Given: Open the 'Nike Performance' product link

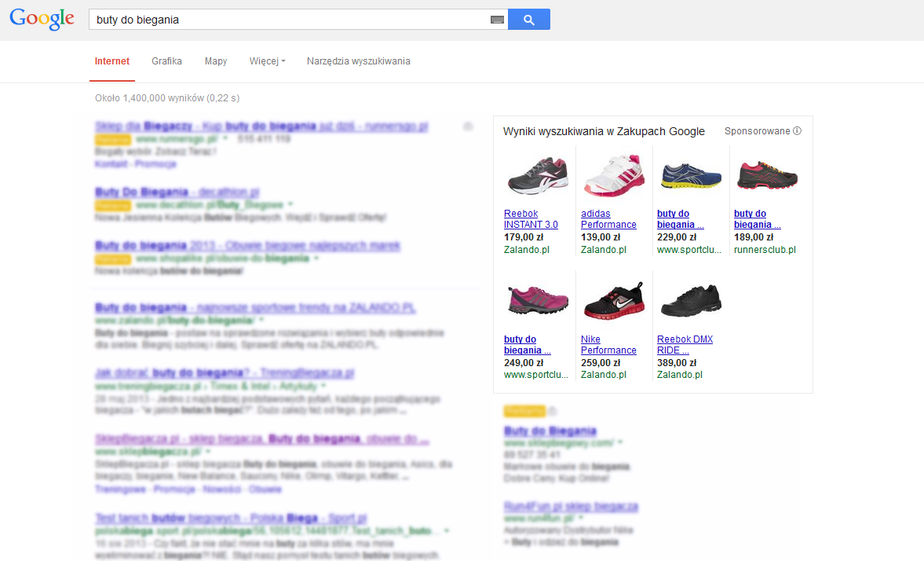Looking at the screenshot, I should tap(608, 344).
